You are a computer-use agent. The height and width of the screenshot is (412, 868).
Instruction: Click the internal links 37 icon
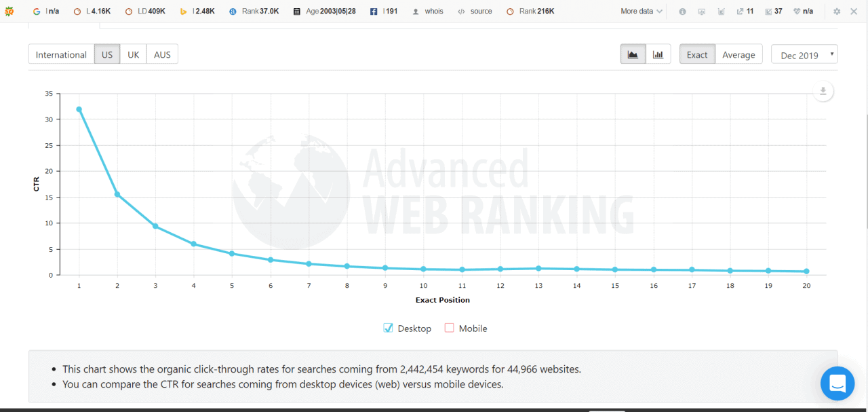click(x=774, y=12)
